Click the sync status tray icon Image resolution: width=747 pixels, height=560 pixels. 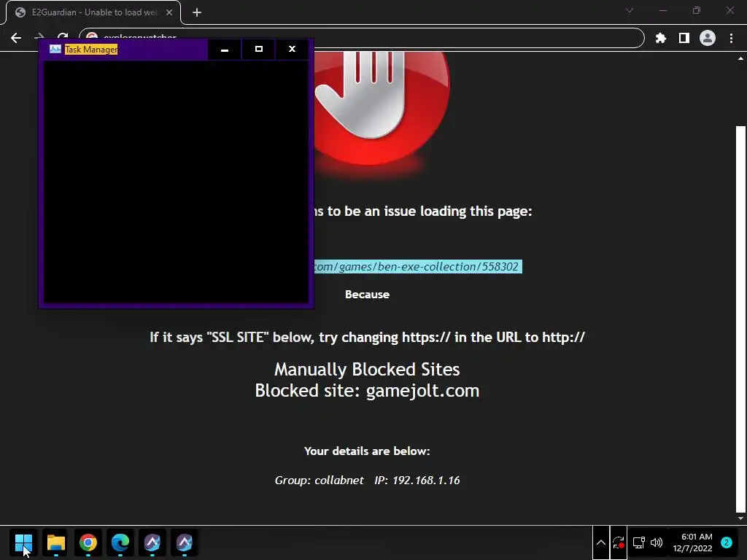tap(619, 542)
